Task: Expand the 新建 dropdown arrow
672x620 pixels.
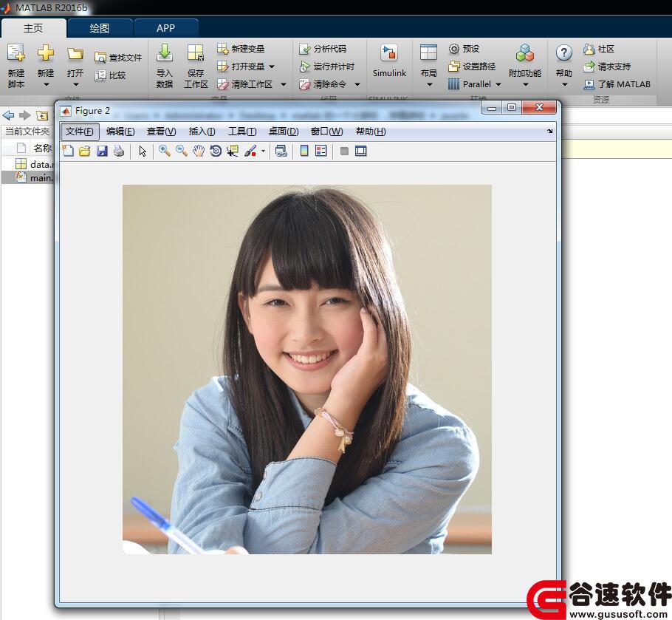Action: [47, 84]
